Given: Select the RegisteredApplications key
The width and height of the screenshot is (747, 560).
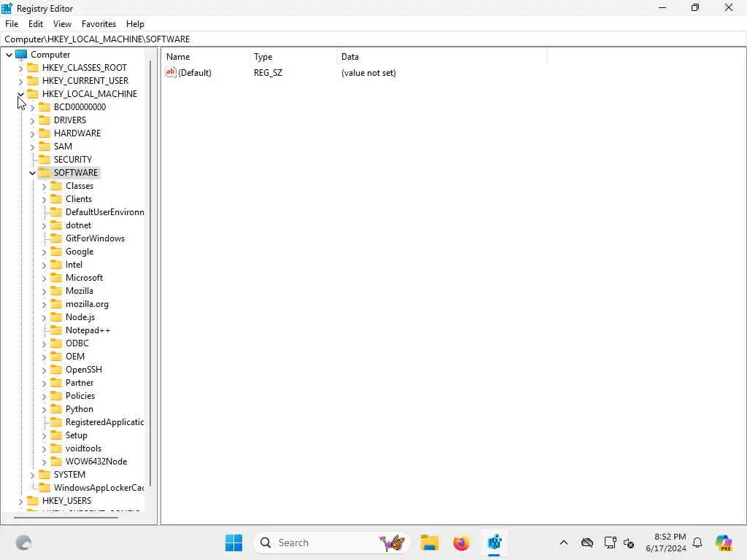Looking at the screenshot, I should tap(104, 422).
